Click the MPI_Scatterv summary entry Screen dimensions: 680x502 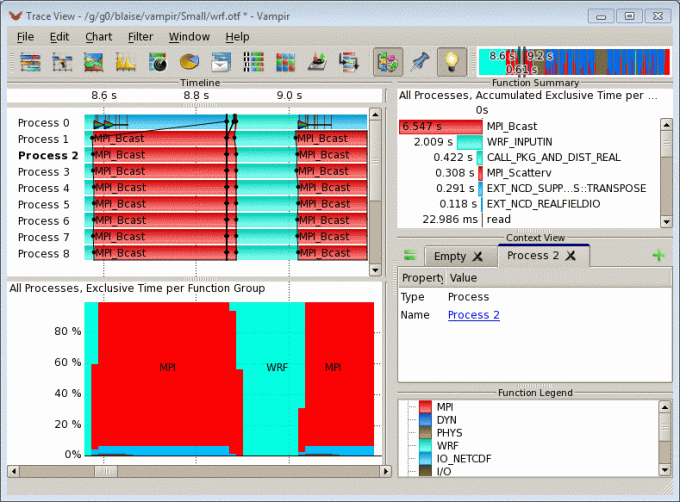point(519,173)
